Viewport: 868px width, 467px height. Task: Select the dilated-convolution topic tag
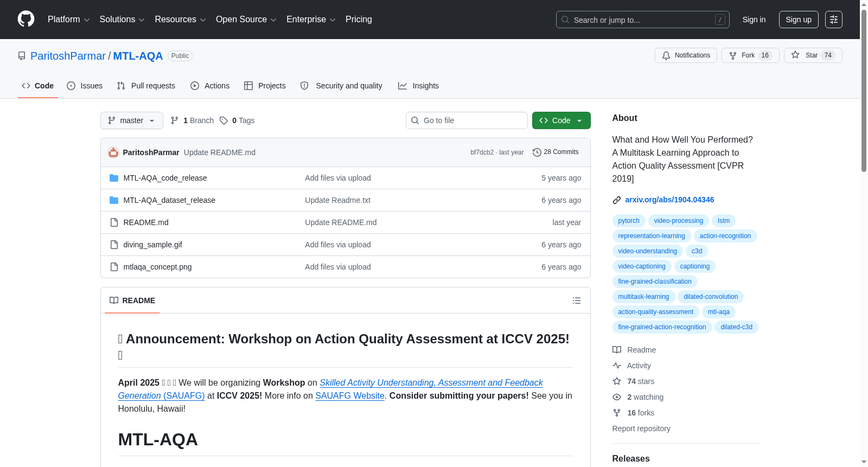click(711, 297)
